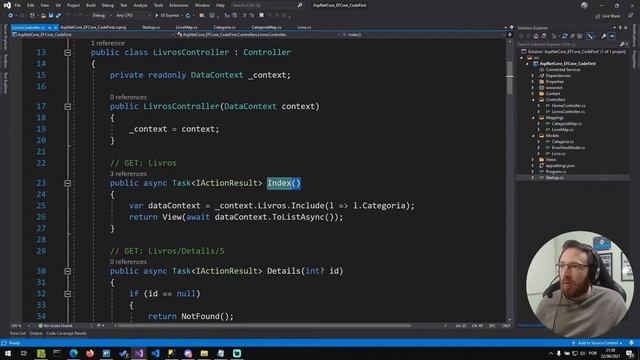This screenshot has height=360, width=640.
Task: Click the browser refresh toolbar icon
Action: click(188, 16)
